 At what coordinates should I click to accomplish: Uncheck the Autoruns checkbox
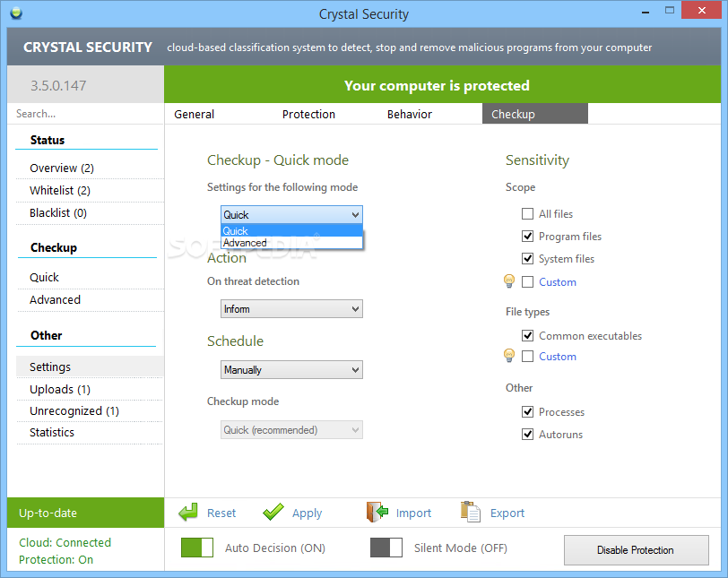[x=527, y=435]
